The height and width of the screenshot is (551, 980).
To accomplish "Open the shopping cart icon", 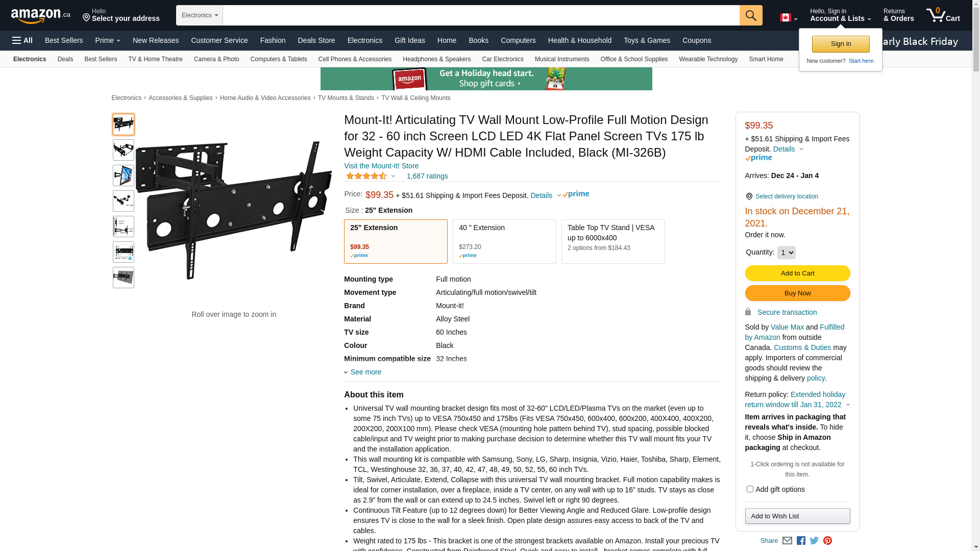I will coord(943,15).
